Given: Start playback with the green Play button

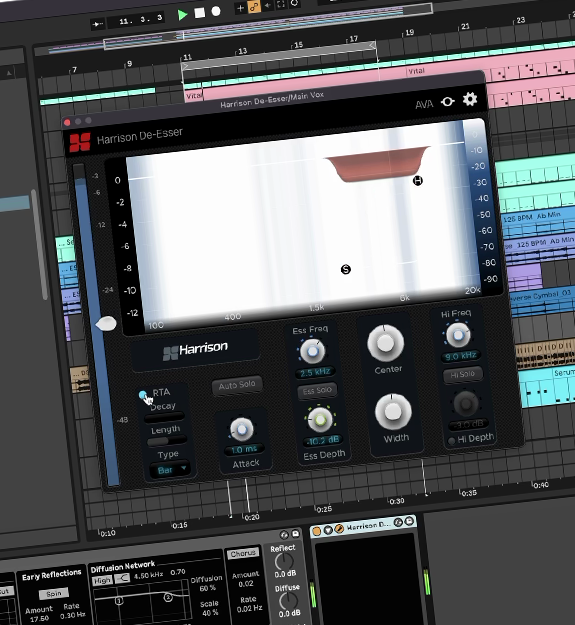Looking at the screenshot, I should (183, 15).
